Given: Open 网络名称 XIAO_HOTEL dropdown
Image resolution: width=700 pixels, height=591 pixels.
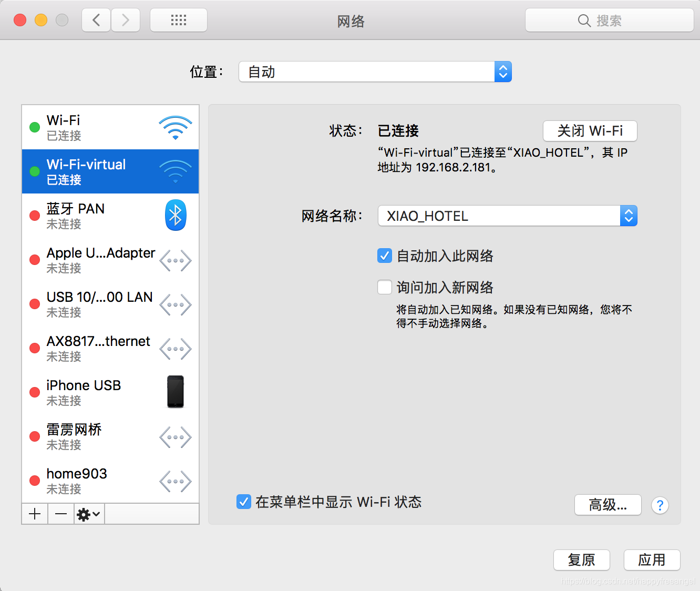Looking at the screenshot, I should tap(507, 216).
